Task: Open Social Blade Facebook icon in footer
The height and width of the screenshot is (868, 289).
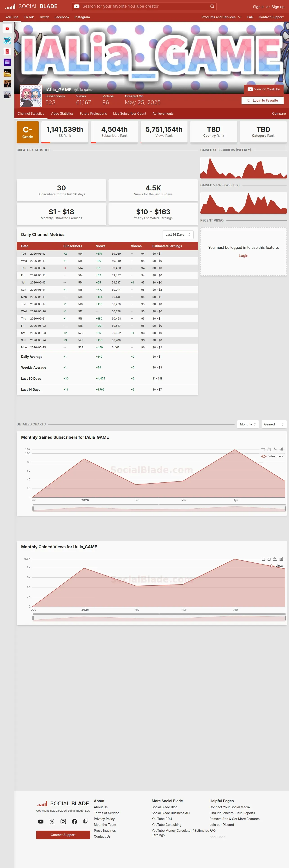Action: coord(74,822)
